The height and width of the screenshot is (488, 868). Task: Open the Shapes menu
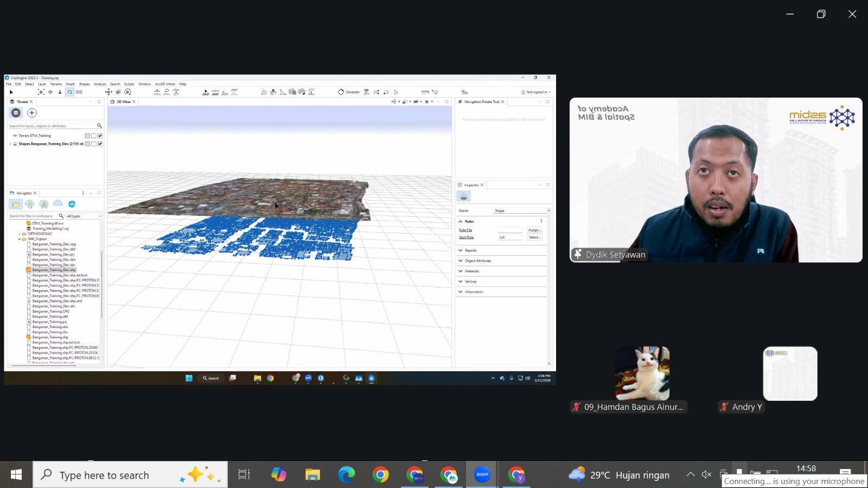click(84, 84)
